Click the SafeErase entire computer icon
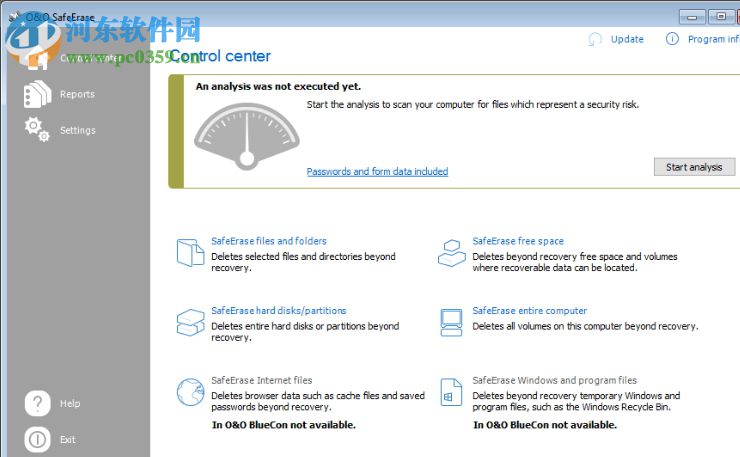This screenshot has width=740, height=457. (x=451, y=322)
